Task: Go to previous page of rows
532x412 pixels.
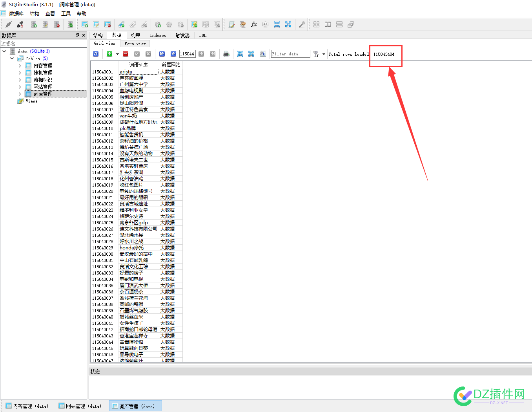Action: tap(173, 54)
